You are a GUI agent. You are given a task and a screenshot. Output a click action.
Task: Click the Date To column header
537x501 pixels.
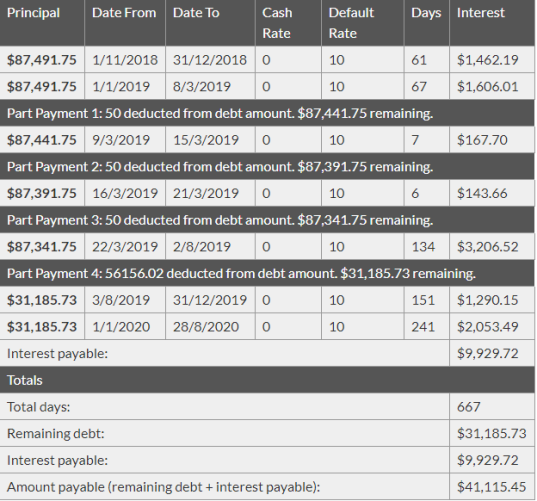(x=210, y=23)
